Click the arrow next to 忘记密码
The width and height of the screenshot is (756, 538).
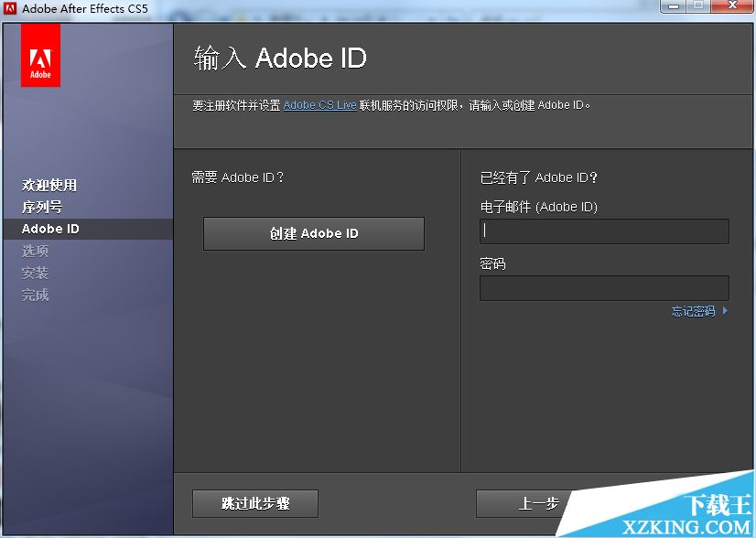[x=725, y=311]
